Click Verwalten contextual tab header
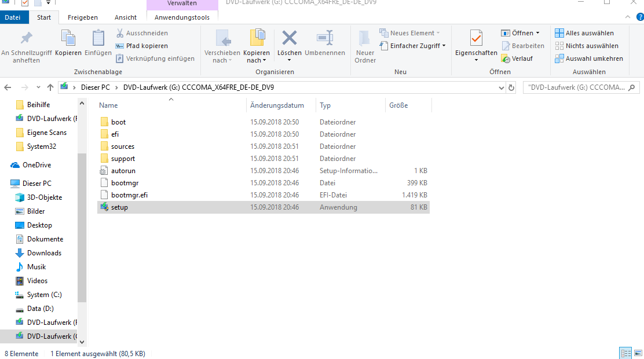 (x=182, y=3)
